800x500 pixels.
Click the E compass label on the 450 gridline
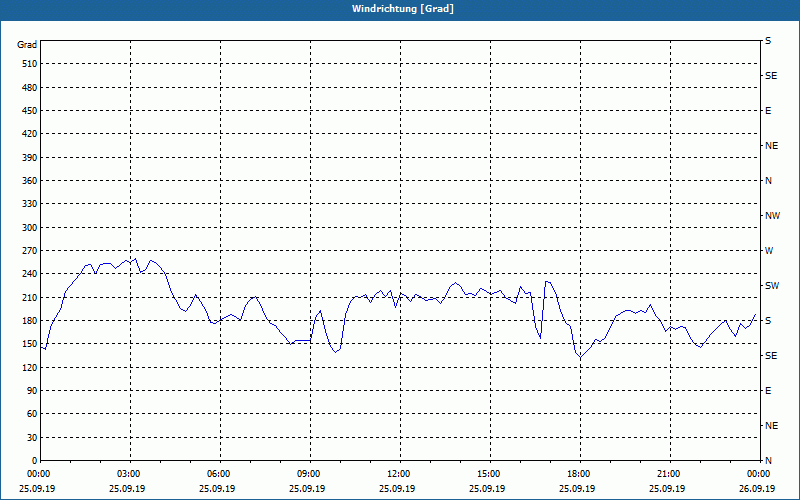click(768, 111)
